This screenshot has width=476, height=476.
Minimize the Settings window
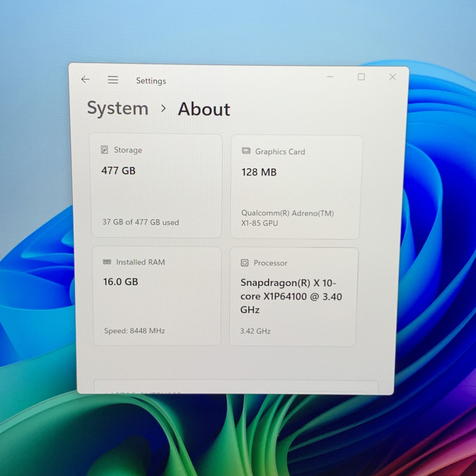pos(330,77)
